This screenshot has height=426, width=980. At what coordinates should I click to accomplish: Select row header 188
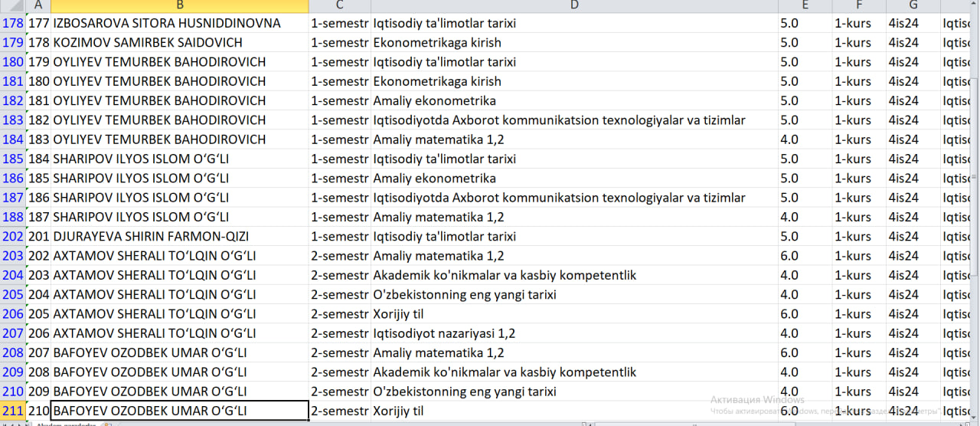coord(12,217)
